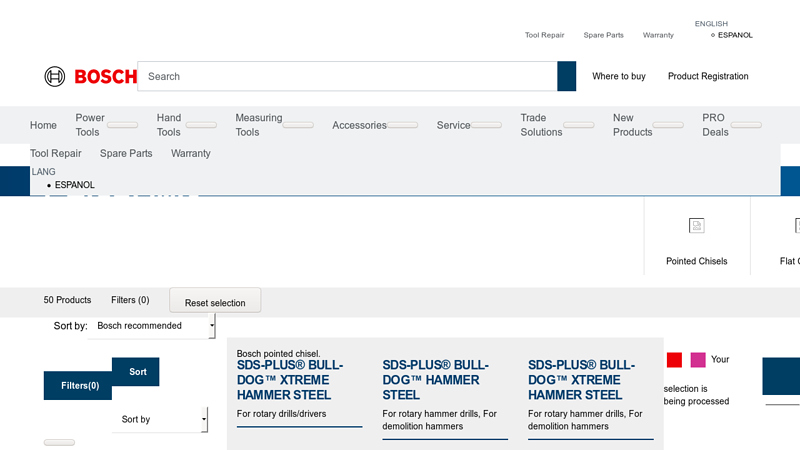
Task: Open the Measuring Tools menu
Action: point(258,125)
